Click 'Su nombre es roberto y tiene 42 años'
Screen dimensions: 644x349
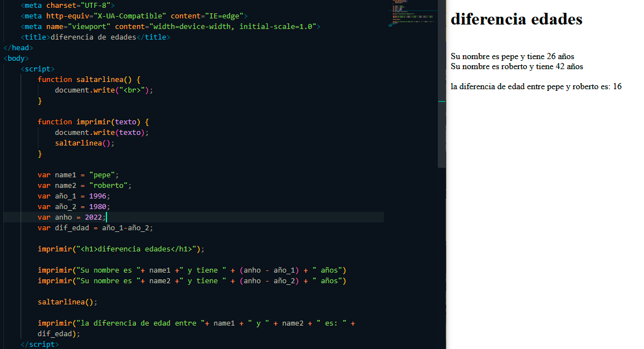[516, 66]
